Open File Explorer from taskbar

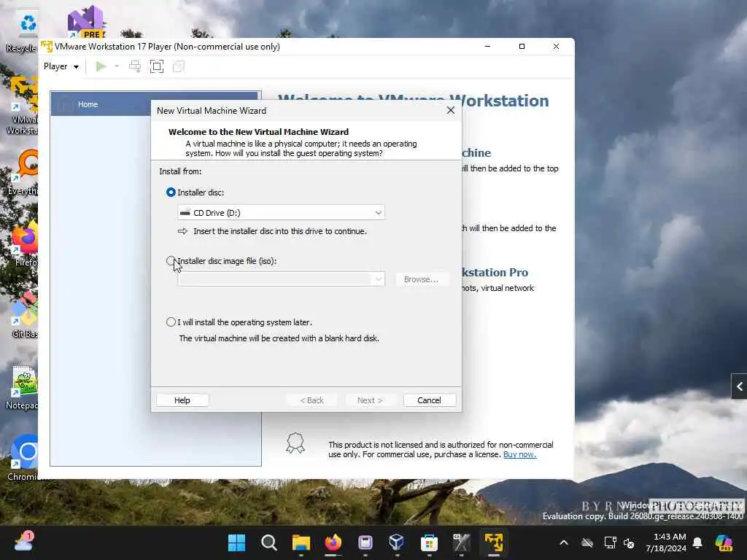(301, 542)
